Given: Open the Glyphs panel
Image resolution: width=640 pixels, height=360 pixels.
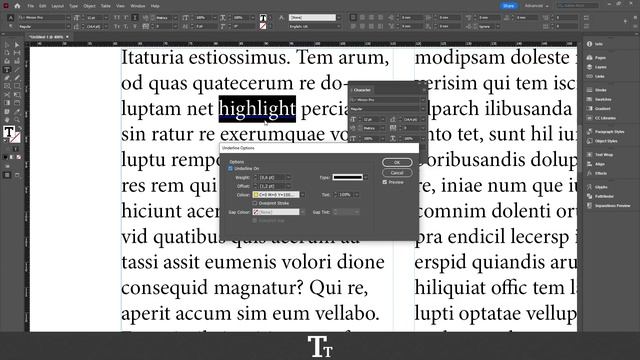Looking at the screenshot, I should pyautogui.click(x=596, y=187).
